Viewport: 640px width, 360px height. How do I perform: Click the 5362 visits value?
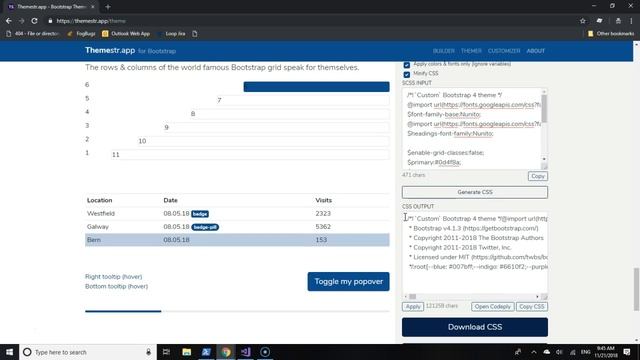point(323,227)
